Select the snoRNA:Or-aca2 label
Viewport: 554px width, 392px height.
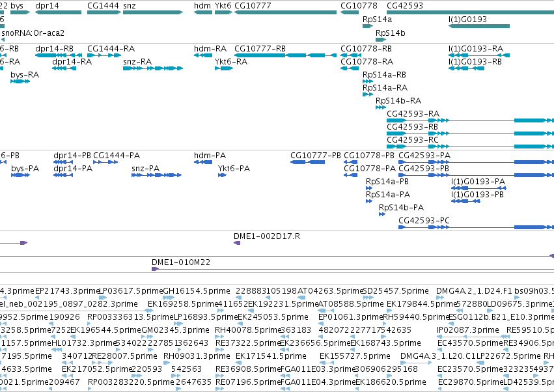pos(33,33)
